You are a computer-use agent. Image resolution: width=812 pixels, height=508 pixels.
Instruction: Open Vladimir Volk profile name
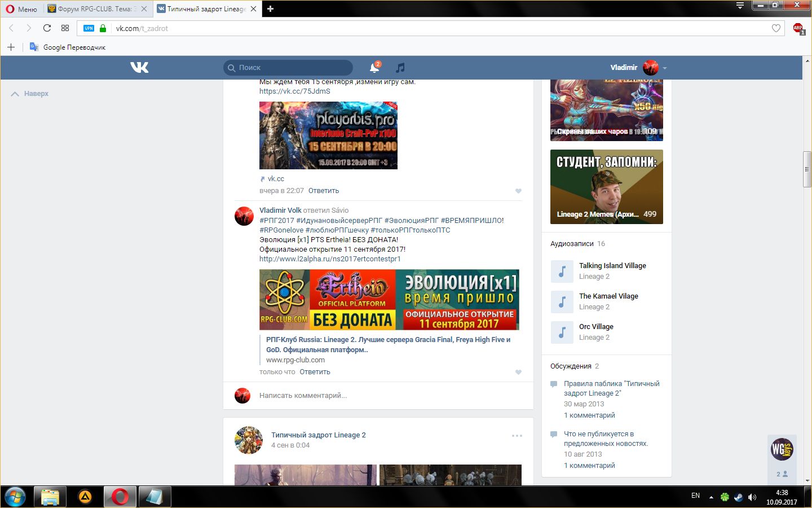coord(280,211)
